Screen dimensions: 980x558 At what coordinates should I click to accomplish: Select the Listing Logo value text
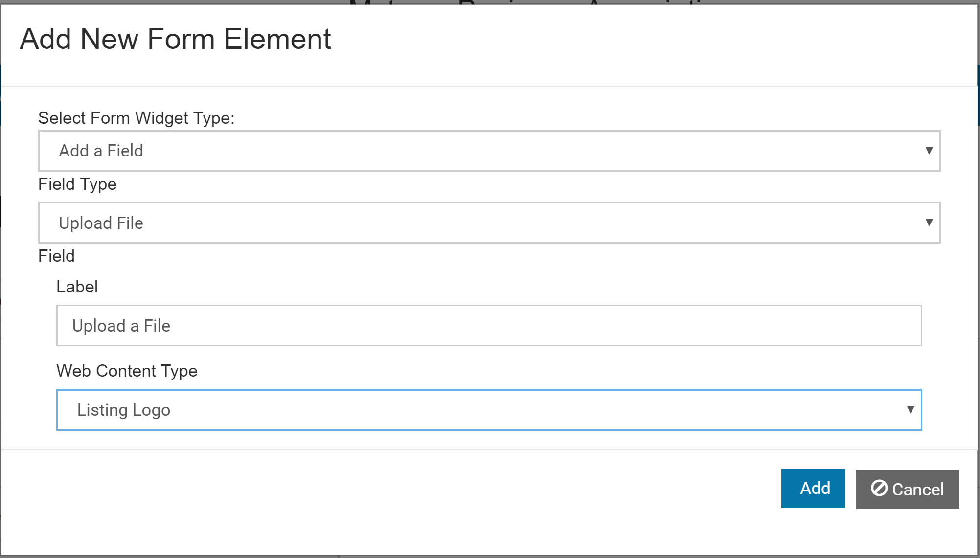[124, 410]
